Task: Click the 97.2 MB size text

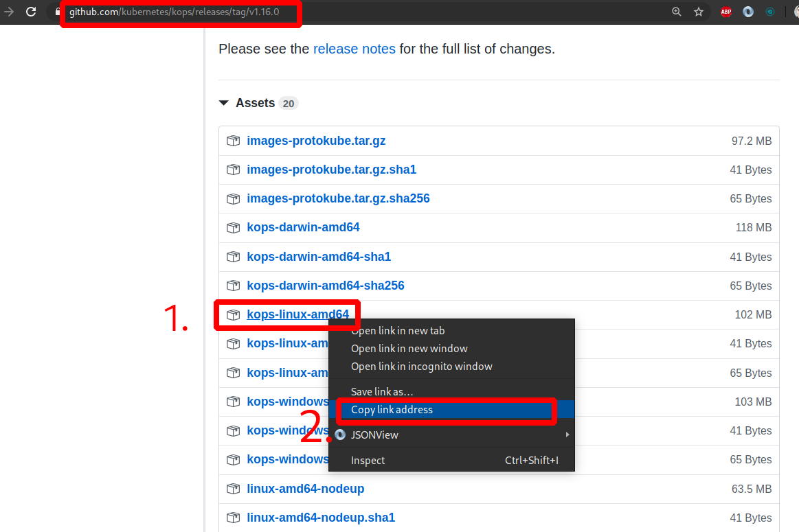Action: [x=752, y=141]
